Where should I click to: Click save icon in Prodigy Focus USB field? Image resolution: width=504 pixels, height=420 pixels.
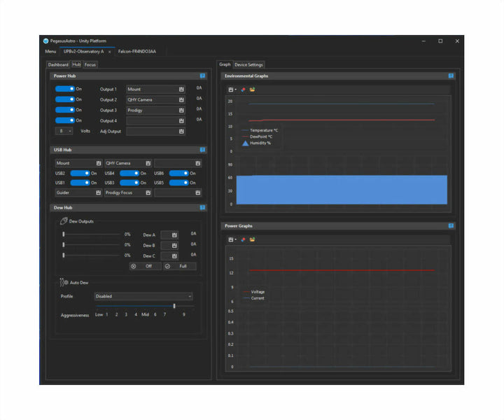coord(148,192)
